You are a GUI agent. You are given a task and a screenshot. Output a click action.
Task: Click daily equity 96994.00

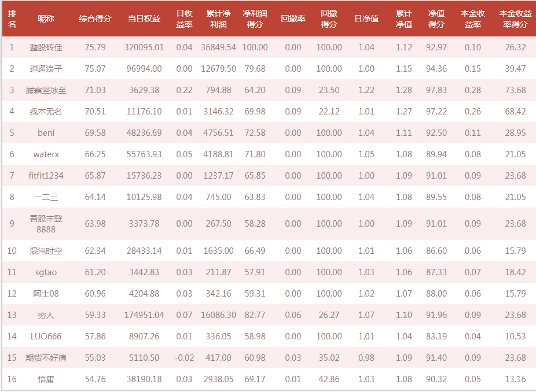(x=144, y=69)
